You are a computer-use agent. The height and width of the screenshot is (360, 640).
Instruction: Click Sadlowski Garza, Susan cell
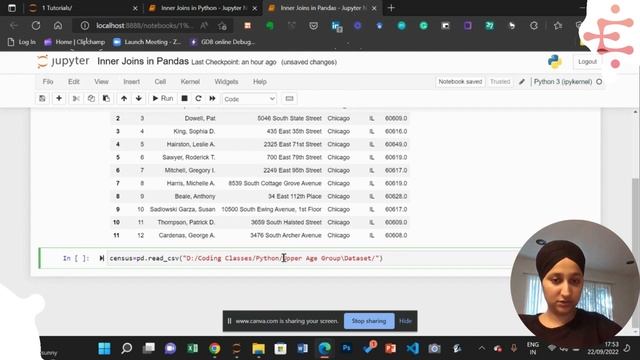click(x=182, y=209)
